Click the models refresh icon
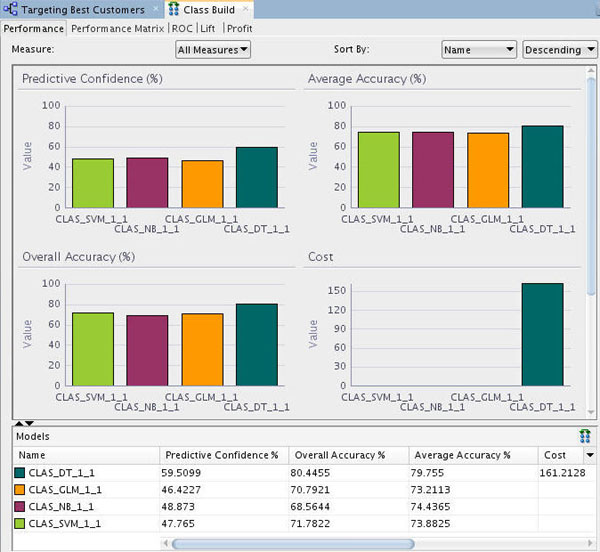Viewport: 600px width, 552px height. 584,436
